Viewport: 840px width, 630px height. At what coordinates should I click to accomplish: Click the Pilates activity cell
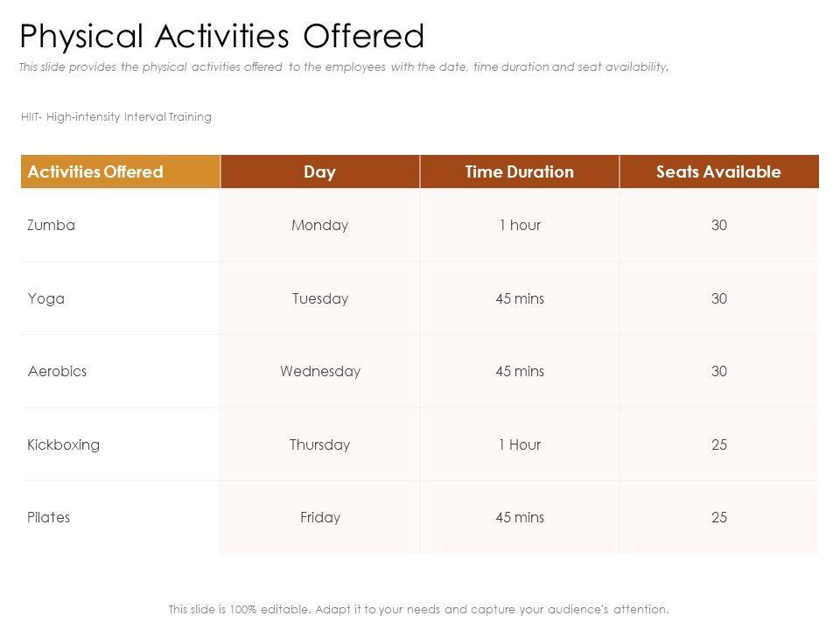(49, 517)
